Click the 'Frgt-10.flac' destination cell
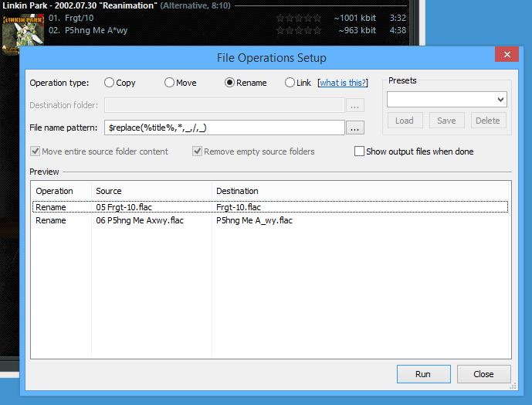The height and width of the screenshot is (405, 532). 239,207
